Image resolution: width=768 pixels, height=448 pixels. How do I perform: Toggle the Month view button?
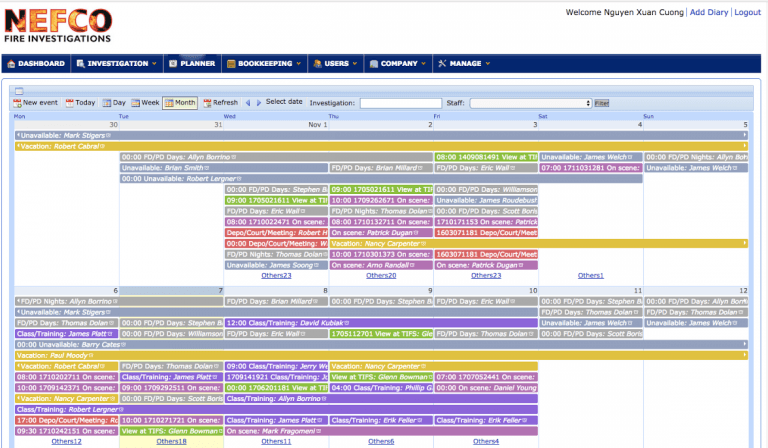tap(181, 103)
